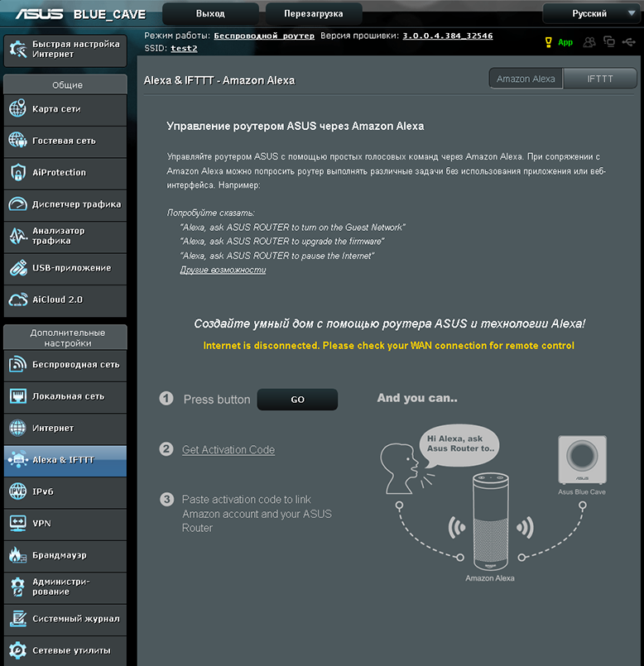Image resolution: width=644 pixels, height=666 pixels.
Task: Open the Другие возможности link
Action: [x=223, y=270]
